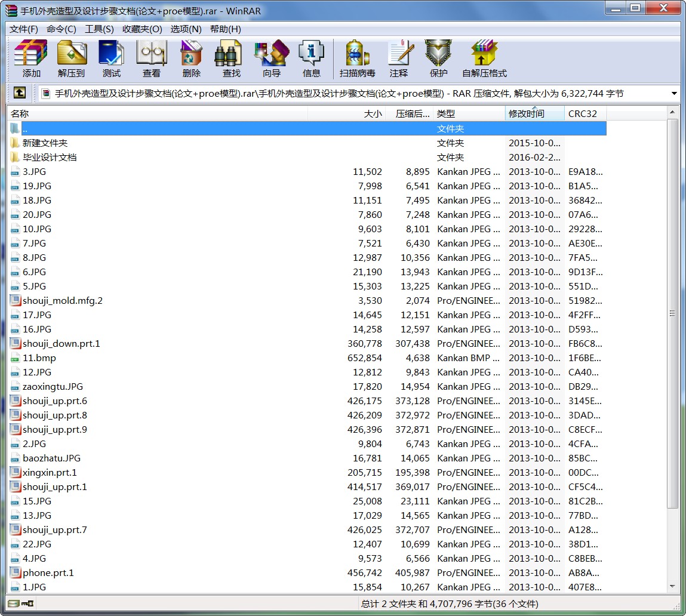
Task: Go up one folder level button
Action: click(20, 93)
